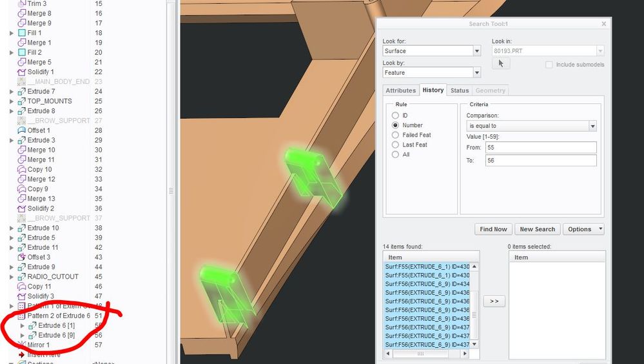
Task: Select the Merge 8 feature icon
Action: [22, 13]
